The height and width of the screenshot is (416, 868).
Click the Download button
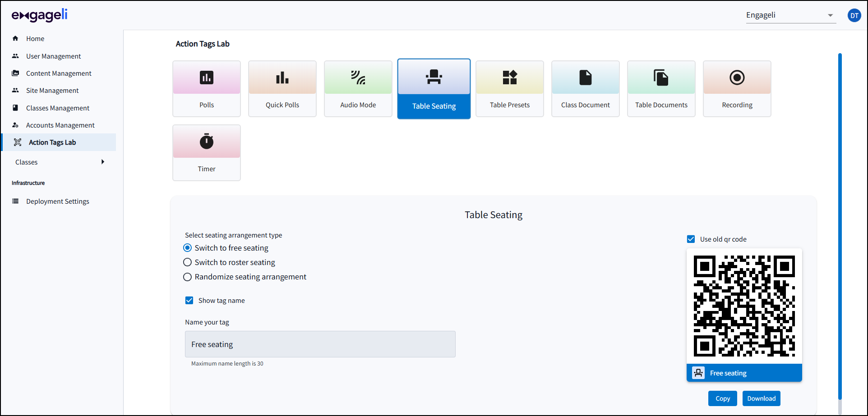pos(762,398)
